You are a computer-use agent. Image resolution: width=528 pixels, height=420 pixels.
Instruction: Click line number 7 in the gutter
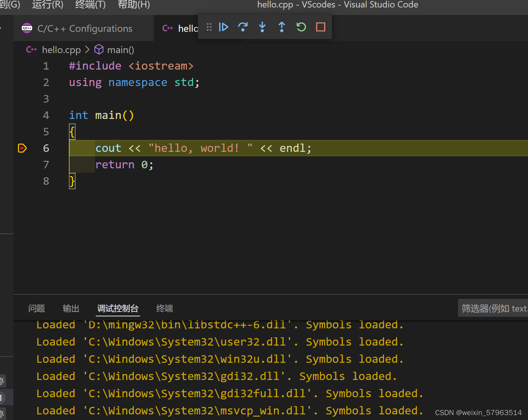(x=46, y=165)
